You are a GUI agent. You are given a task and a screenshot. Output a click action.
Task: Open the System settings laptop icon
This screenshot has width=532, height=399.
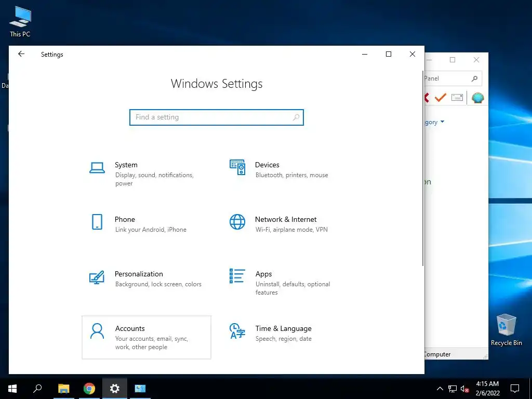(97, 168)
